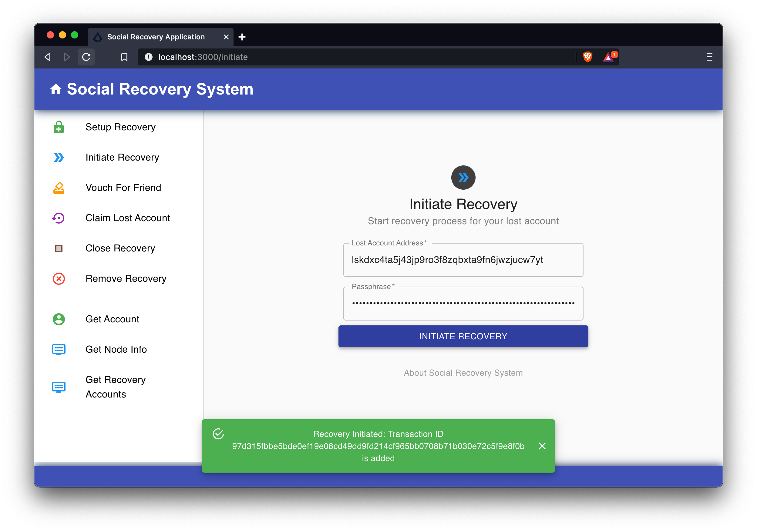Reload the page with the refresh button

(86, 57)
